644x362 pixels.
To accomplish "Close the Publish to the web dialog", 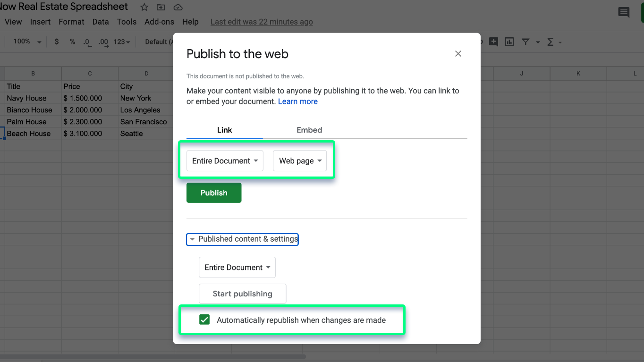I will 458,54.
